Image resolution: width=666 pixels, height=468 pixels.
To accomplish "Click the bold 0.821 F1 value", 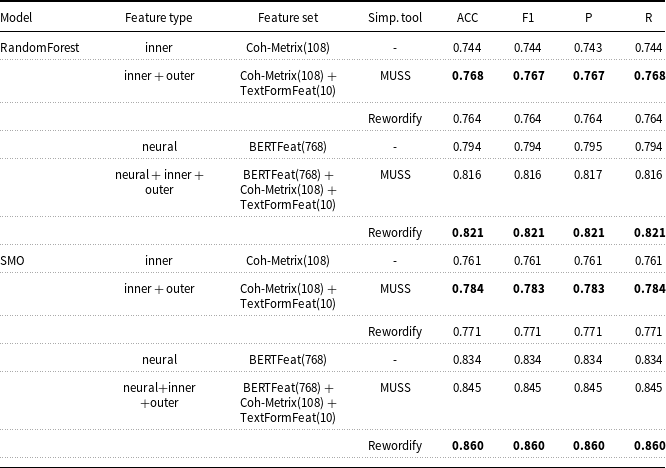I will coord(528,233).
